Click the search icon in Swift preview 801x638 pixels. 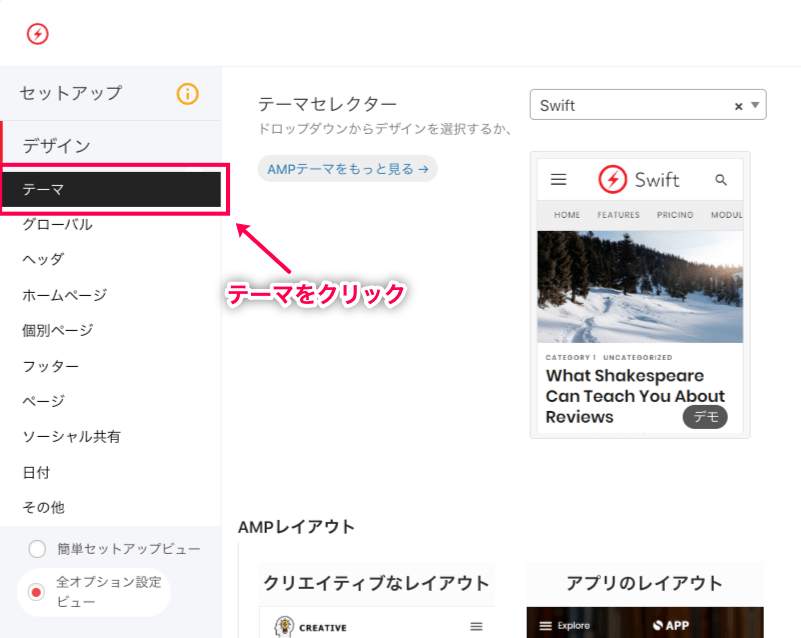pyautogui.click(x=721, y=180)
